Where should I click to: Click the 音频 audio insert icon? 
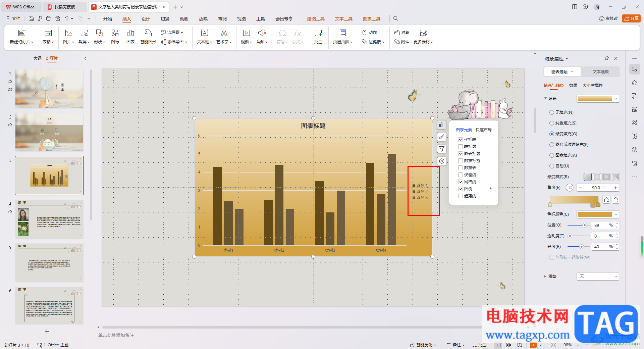pyautogui.click(x=262, y=36)
